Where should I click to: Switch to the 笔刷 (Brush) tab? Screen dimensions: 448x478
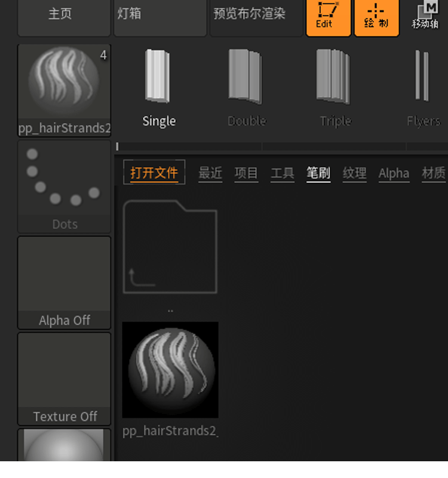pyautogui.click(x=318, y=173)
